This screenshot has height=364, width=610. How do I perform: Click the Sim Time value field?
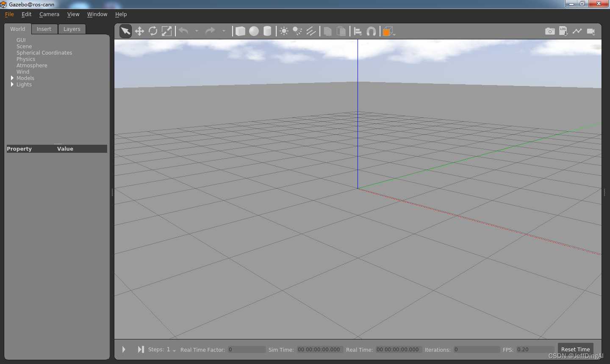(x=320, y=350)
